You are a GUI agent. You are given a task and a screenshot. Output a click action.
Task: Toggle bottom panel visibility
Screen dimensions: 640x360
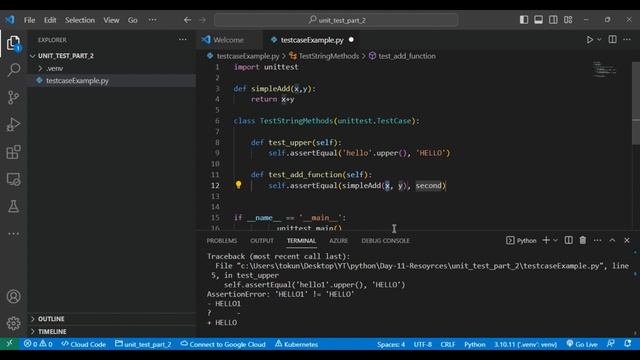pos(538,20)
